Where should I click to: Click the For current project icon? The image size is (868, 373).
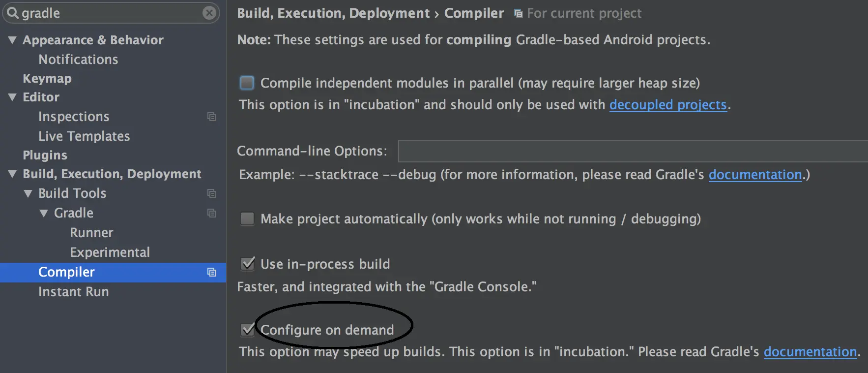point(518,13)
